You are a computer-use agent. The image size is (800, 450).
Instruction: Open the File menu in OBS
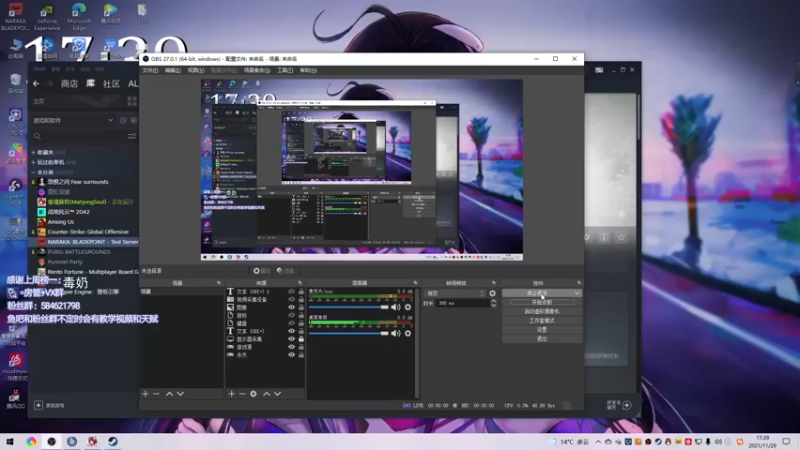pyautogui.click(x=149, y=70)
